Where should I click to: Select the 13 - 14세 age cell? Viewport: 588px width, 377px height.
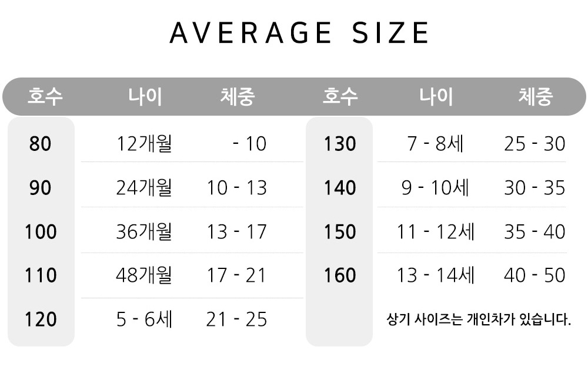[435, 275]
